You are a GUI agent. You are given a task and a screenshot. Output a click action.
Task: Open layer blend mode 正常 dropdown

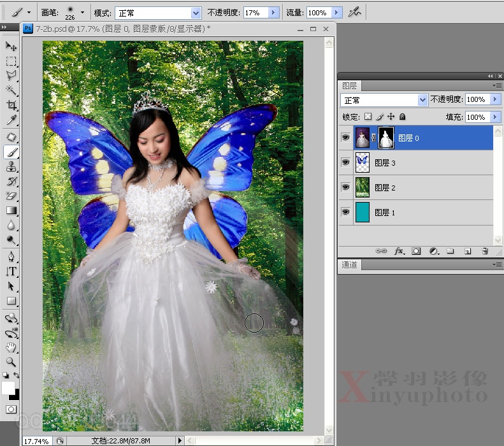(x=422, y=100)
